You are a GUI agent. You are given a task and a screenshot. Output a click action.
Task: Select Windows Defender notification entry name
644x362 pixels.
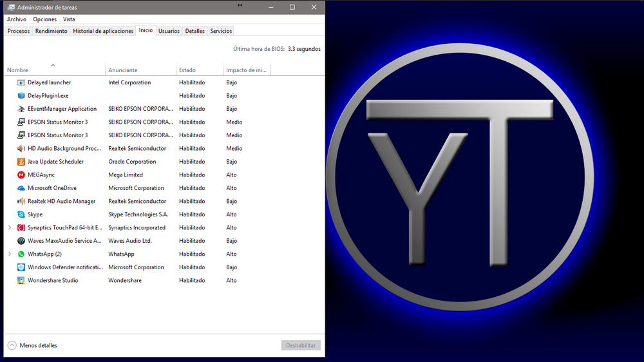point(65,267)
